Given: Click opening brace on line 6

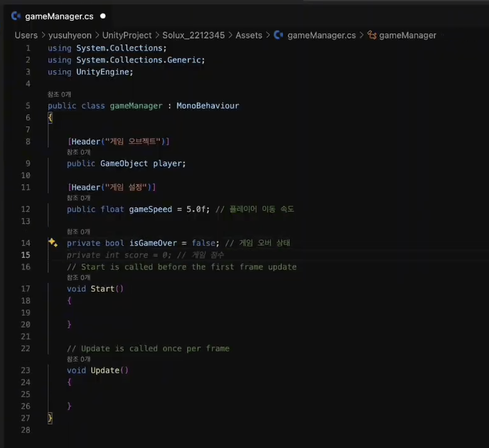Looking at the screenshot, I should 50,118.
